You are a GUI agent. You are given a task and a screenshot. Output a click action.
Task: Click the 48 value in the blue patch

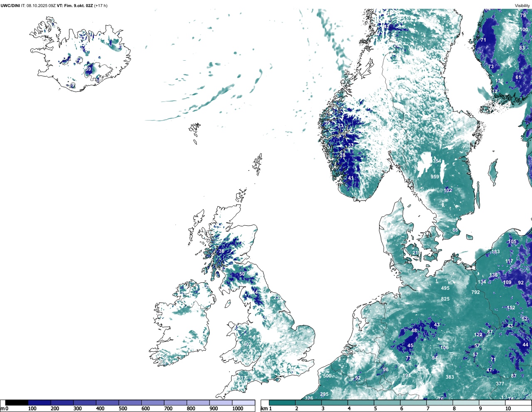414,331
